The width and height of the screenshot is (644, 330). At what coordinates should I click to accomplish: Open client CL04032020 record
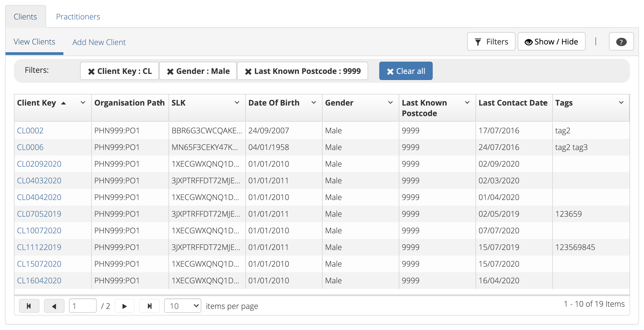click(x=39, y=181)
